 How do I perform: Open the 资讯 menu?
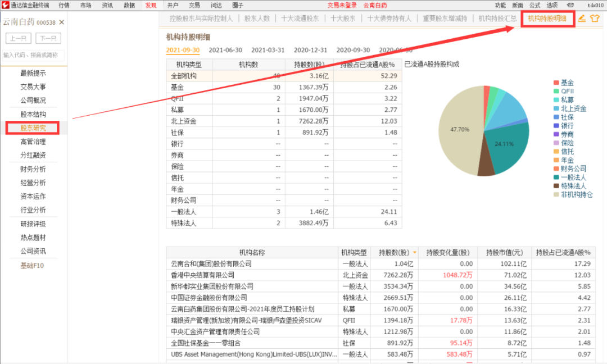point(107,6)
